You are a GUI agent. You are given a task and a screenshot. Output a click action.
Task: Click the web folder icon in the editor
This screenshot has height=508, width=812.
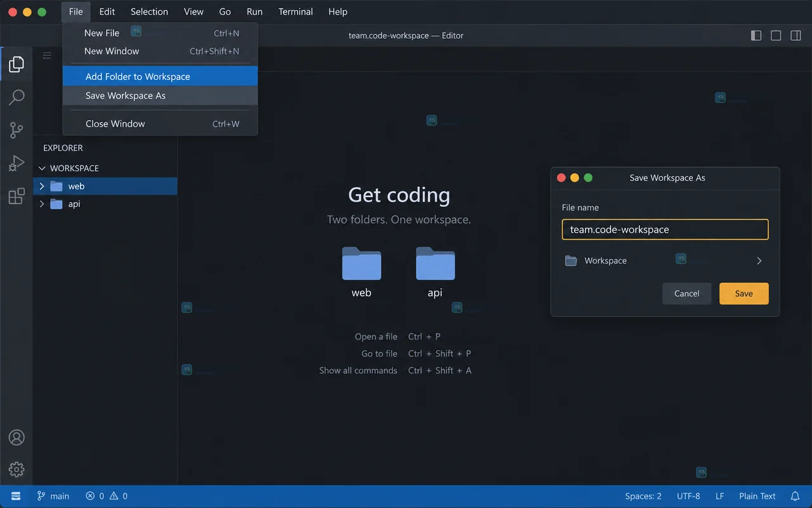tap(362, 263)
